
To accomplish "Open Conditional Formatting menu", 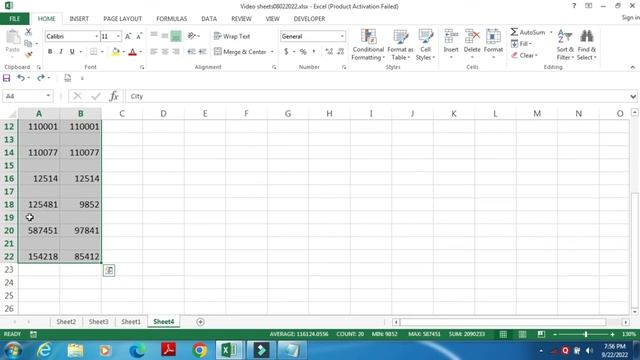I will coord(368,45).
